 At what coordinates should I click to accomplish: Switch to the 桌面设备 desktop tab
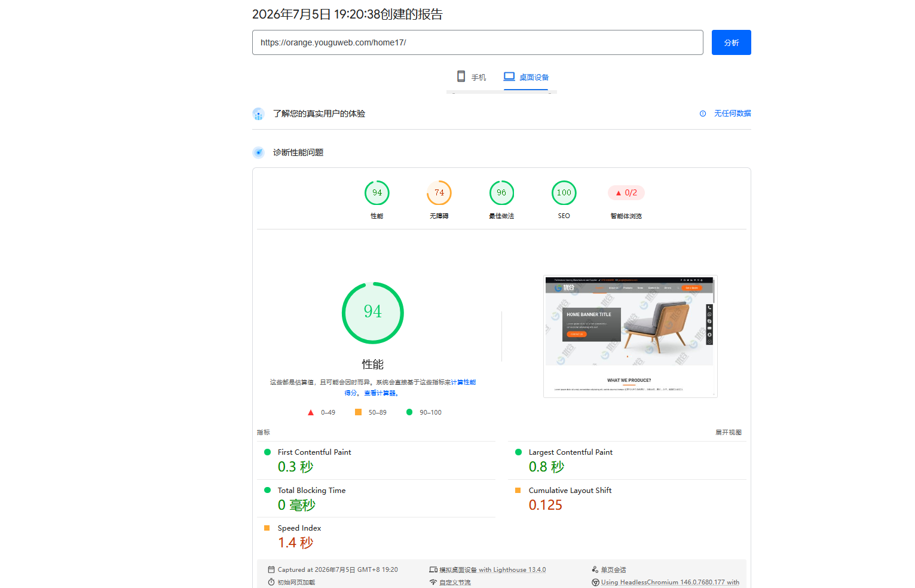(526, 77)
